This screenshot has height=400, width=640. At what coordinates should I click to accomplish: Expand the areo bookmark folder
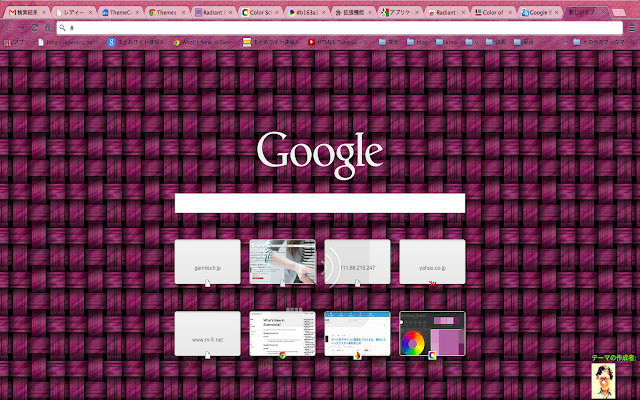click(x=447, y=42)
